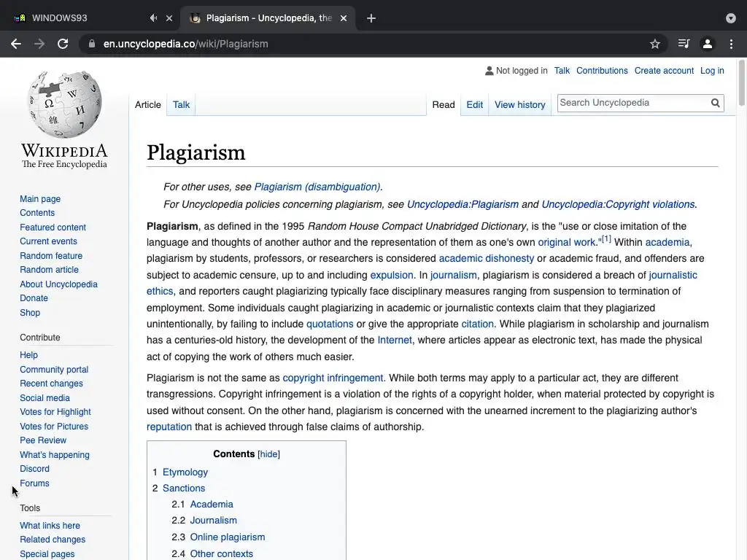Jump to Journalism subsection
Image resolution: width=747 pixels, height=560 pixels.
point(214,521)
